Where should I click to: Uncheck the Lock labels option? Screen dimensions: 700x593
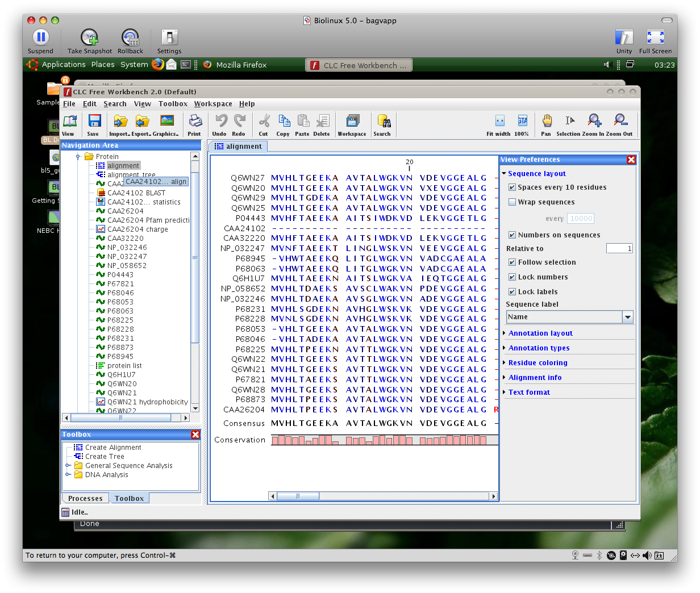point(512,292)
